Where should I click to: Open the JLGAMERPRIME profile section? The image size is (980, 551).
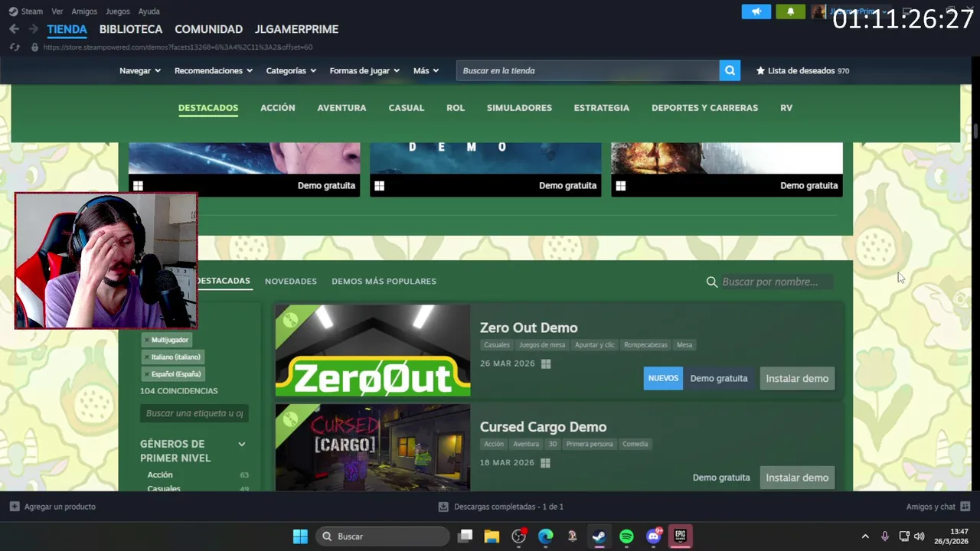click(x=296, y=29)
